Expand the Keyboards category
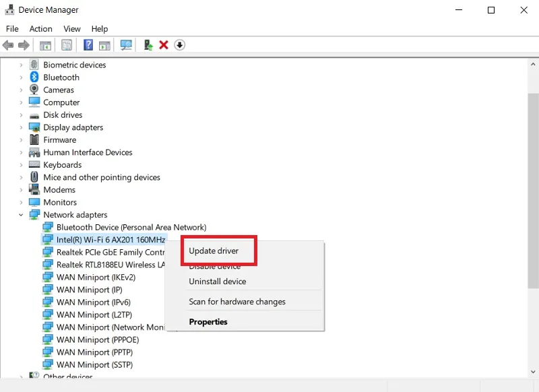This screenshot has width=539, height=392. click(x=21, y=165)
